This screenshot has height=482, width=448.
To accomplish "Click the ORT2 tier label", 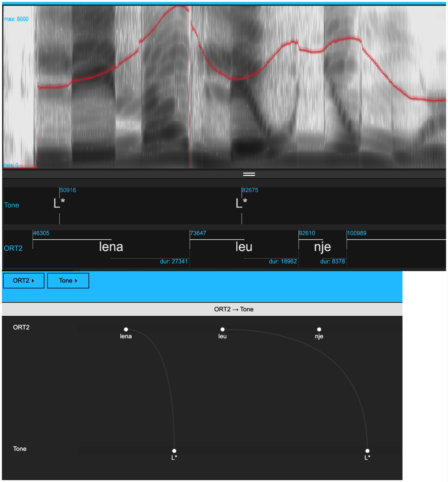I will [x=13, y=248].
